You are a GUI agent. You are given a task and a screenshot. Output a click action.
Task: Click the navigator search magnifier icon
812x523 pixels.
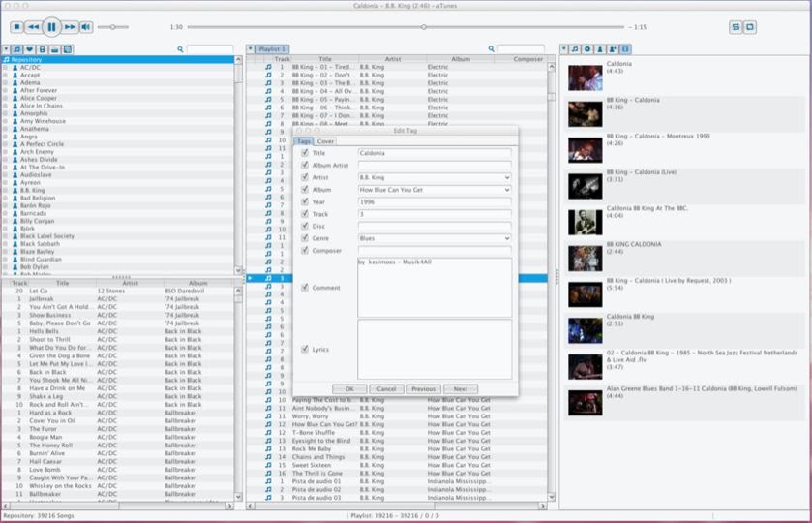point(180,49)
